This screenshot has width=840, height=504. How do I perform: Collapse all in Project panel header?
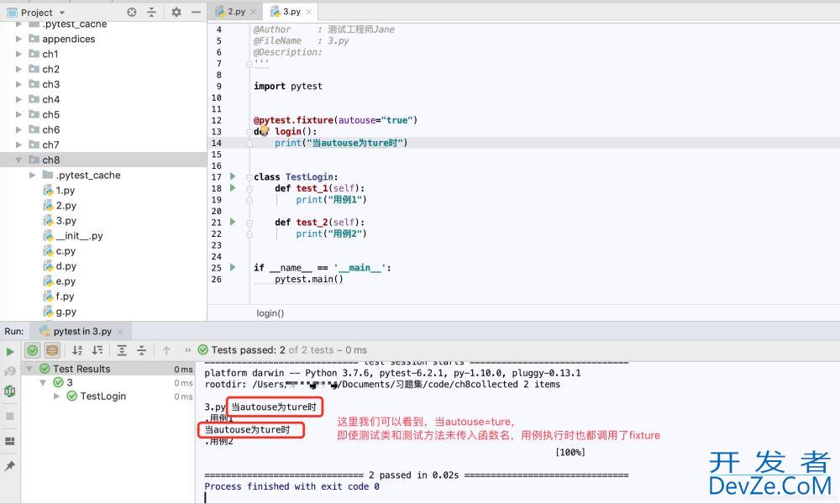tap(151, 12)
